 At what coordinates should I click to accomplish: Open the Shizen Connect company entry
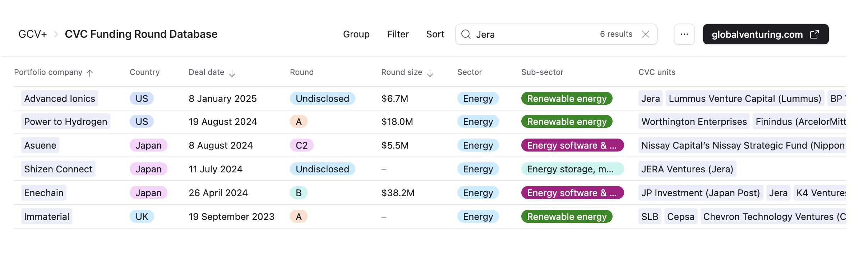(58, 169)
